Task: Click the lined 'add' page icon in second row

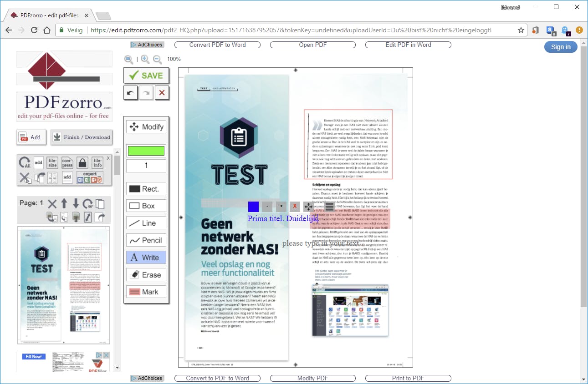Action: [67, 178]
